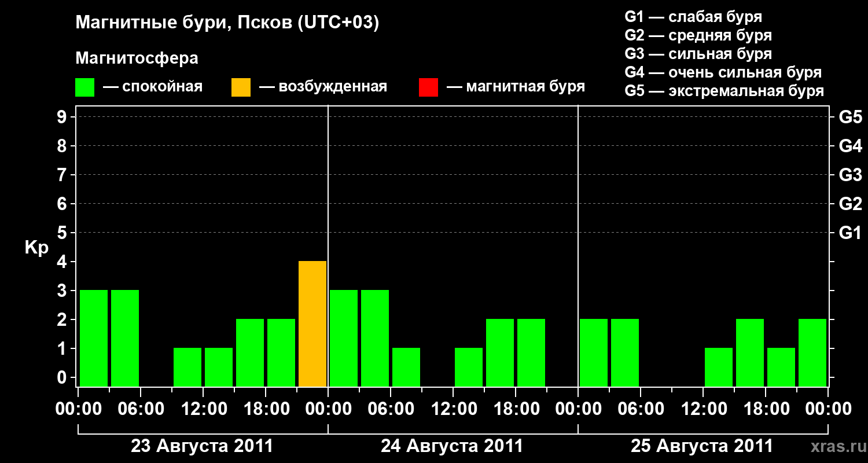Click the 'Магнитосфера' heading
Image resolution: width=868 pixels, height=463 pixels.
(137, 58)
